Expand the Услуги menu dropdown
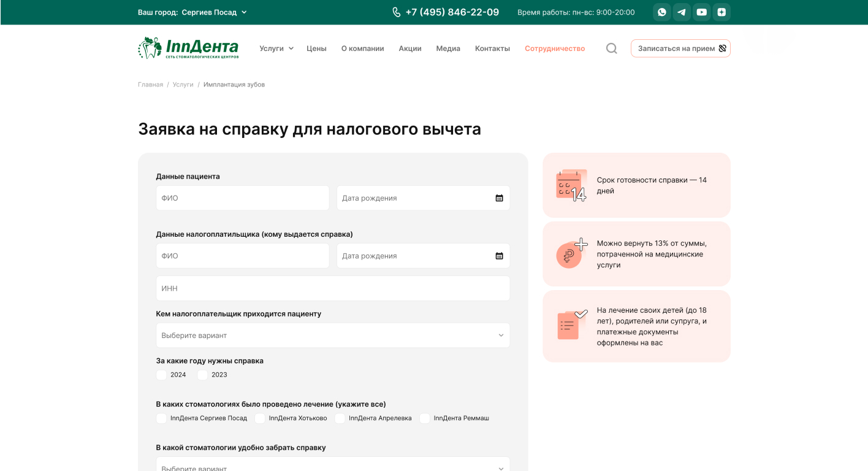This screenshot has width=868, height=471. [276, 48]
